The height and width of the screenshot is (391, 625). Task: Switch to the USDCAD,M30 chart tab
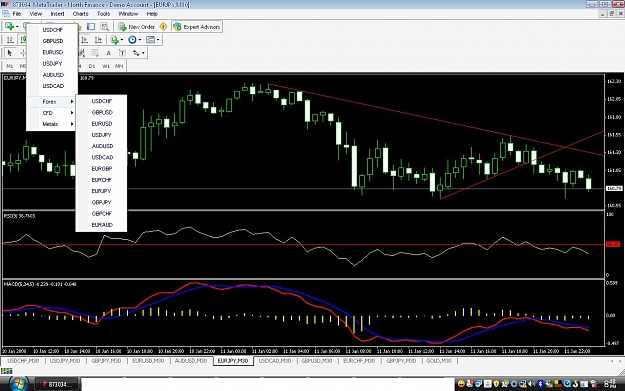click(275, 361)
